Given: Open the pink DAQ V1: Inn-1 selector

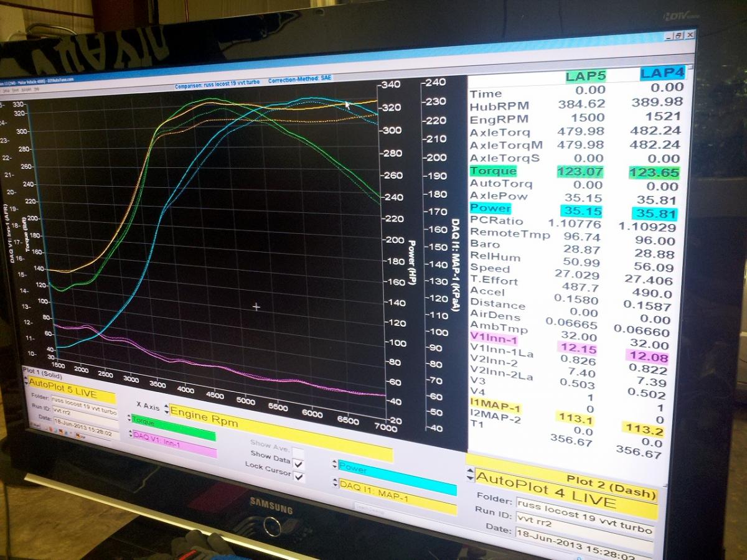Looking at the screenshot, I should tap(175, 443).
